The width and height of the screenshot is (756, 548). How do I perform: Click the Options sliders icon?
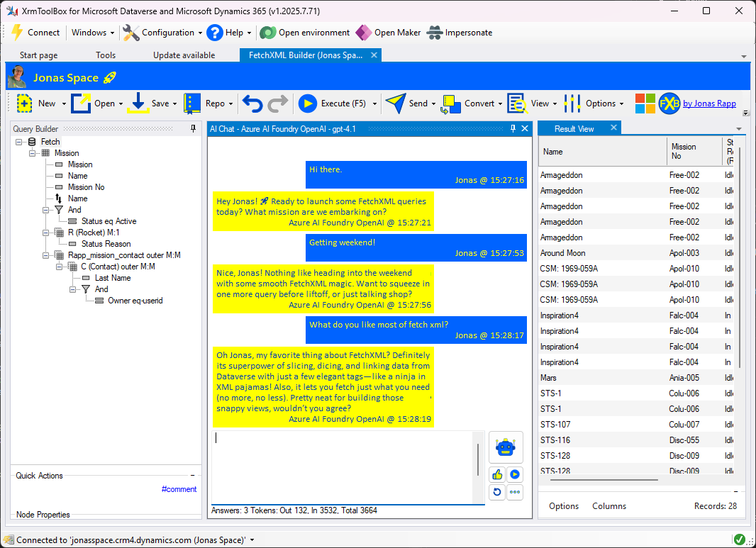point(572,103)
